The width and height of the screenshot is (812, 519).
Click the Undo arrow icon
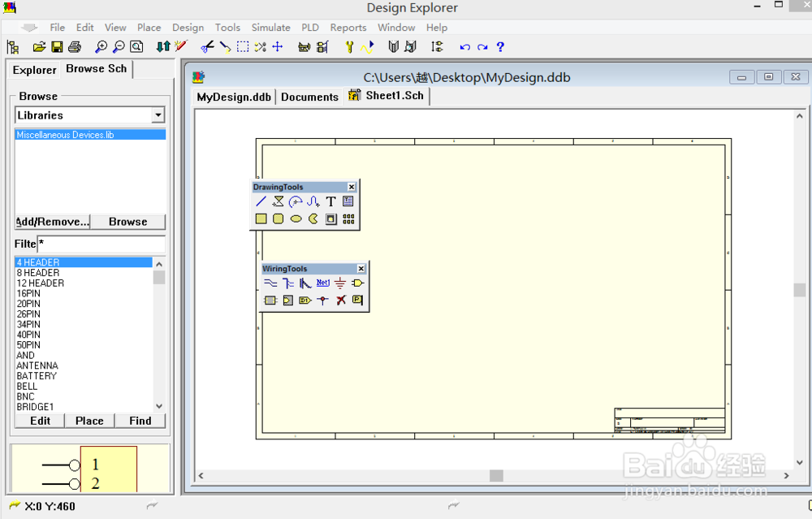coord(465,47)
